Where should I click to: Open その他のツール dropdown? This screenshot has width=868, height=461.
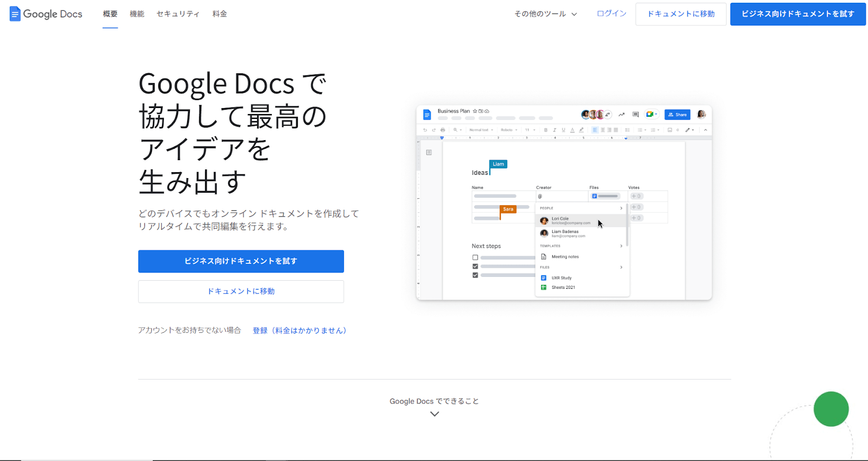546,14
